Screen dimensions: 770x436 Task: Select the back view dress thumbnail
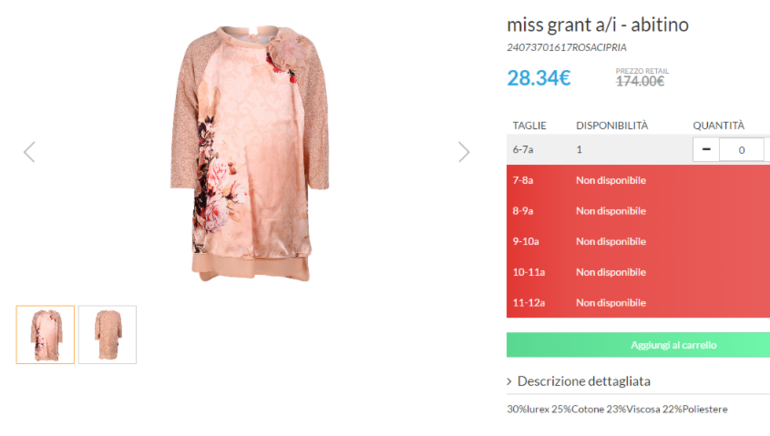(108, 334)
